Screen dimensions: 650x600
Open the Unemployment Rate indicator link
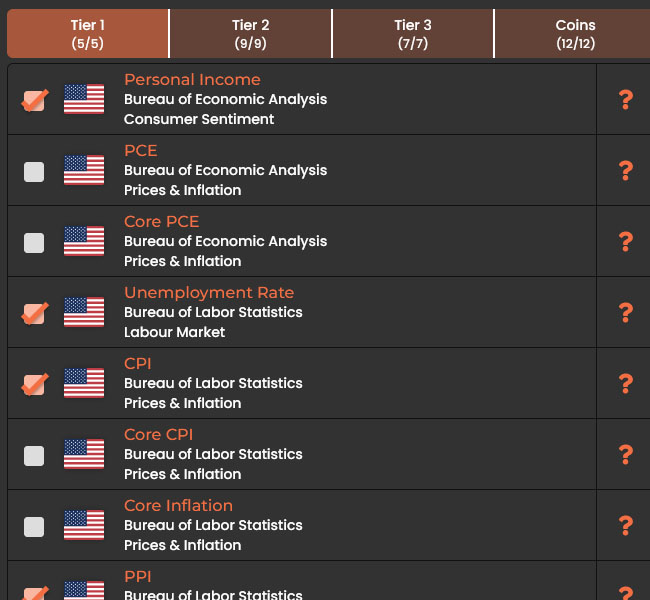pos(209,293)
